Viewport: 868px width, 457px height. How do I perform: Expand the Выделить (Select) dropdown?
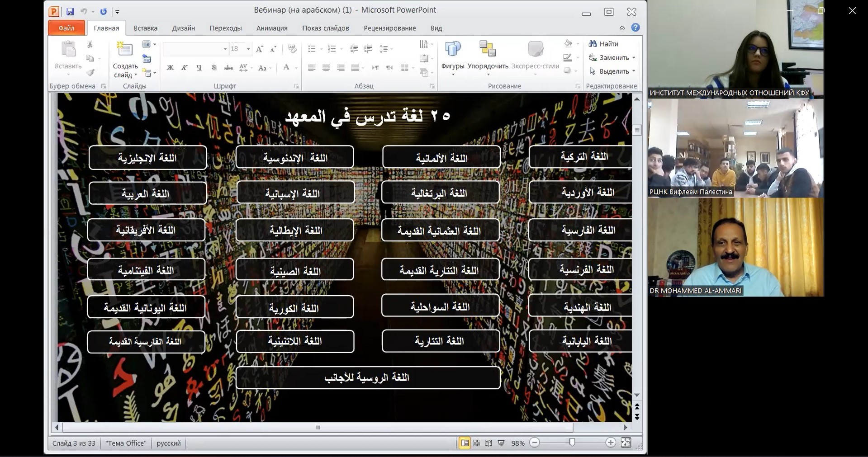634,71
